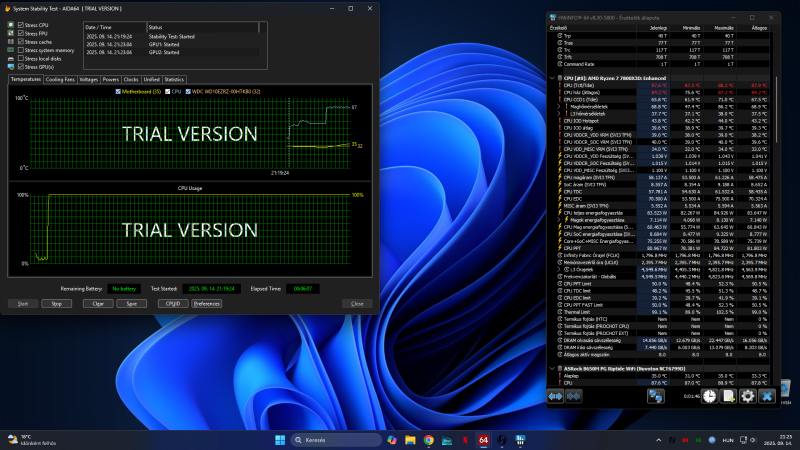The image size is (800, 450).
Task: Click the taskbar search box Keresés
Action: pos(336,440)
